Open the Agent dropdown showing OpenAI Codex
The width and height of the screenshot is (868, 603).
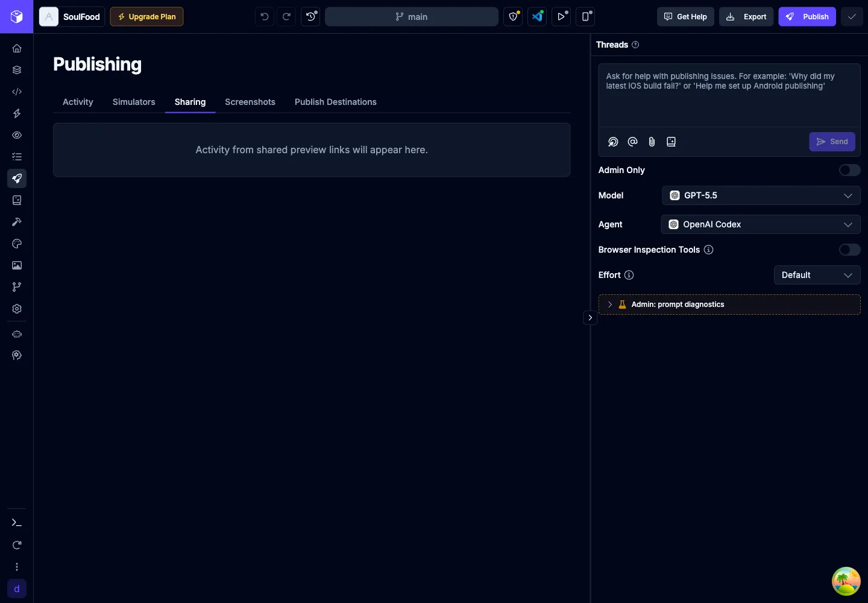coord(761,224)
